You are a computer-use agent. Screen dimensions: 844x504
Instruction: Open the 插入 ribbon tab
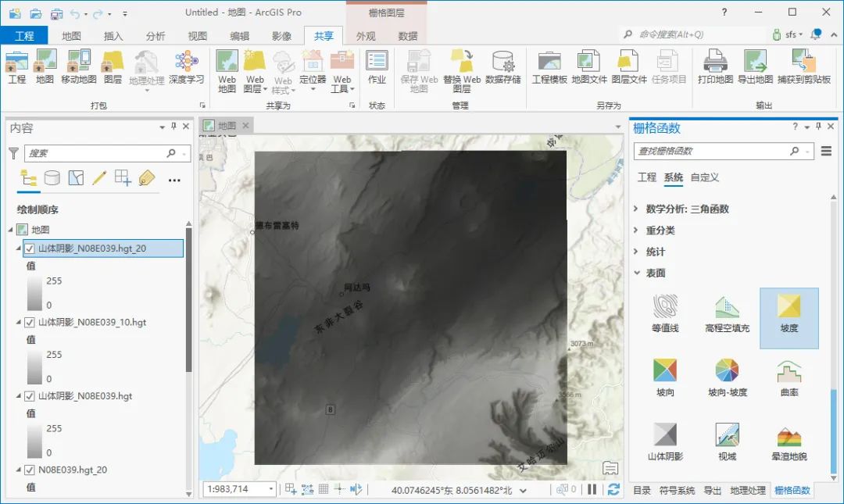click(x=113, y=36)
